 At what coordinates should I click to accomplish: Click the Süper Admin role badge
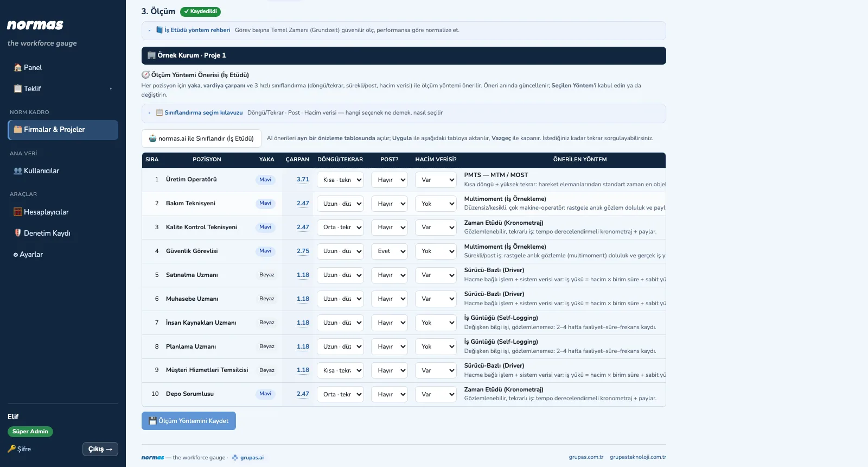click(30, 432)
